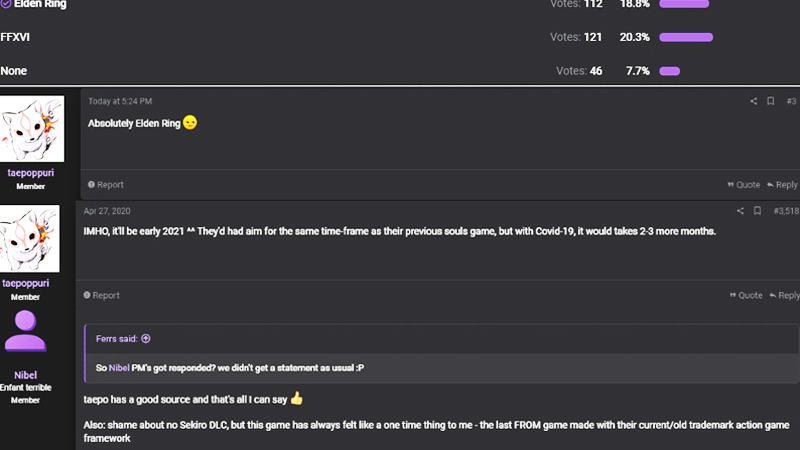The height and width of the screenshot is (450, 800).
Task: Report the Apr 27, 2020 post
Action: tap(101, 295)
